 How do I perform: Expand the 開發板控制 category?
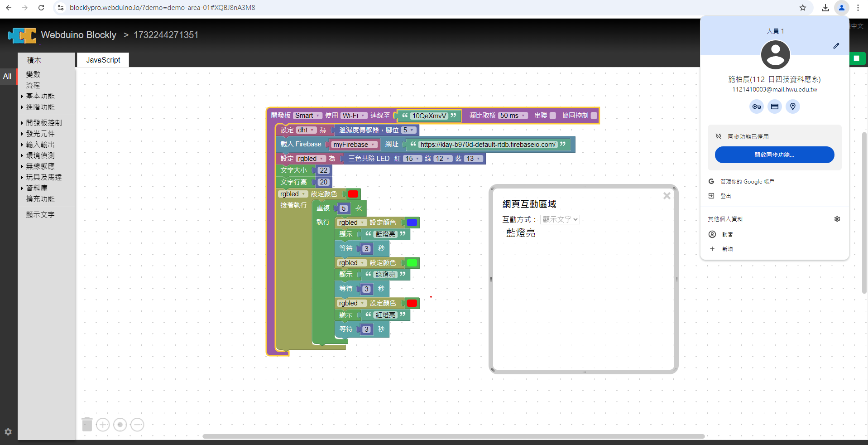pos(43,123)
